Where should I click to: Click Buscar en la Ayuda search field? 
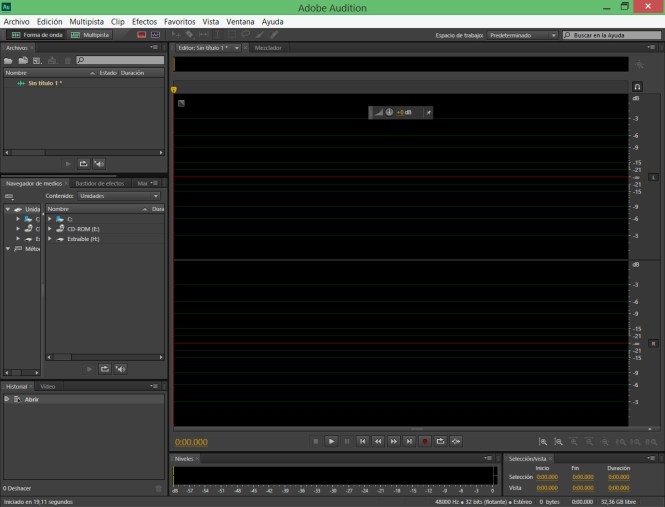(612, 35)
